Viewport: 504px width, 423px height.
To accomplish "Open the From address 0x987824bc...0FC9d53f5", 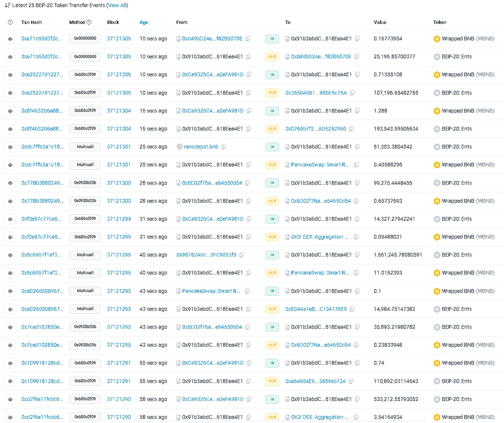I will coord(207,255).
